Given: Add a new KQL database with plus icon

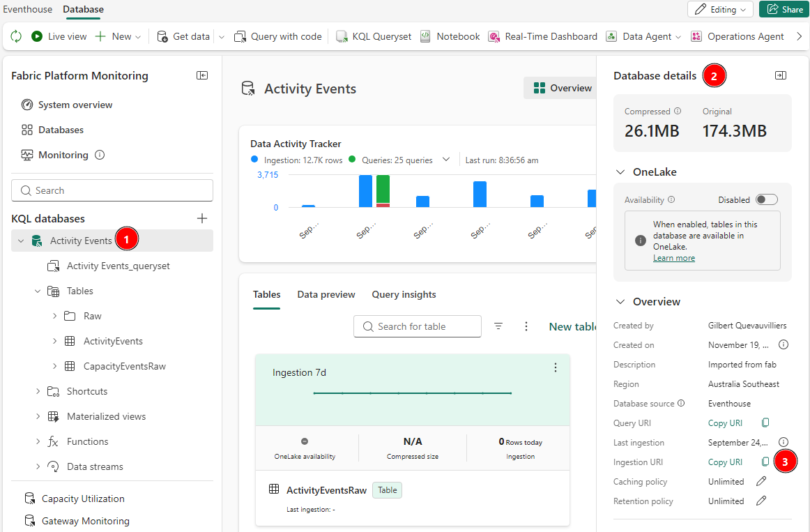Looking at the screenshot, I should [202, 218].
